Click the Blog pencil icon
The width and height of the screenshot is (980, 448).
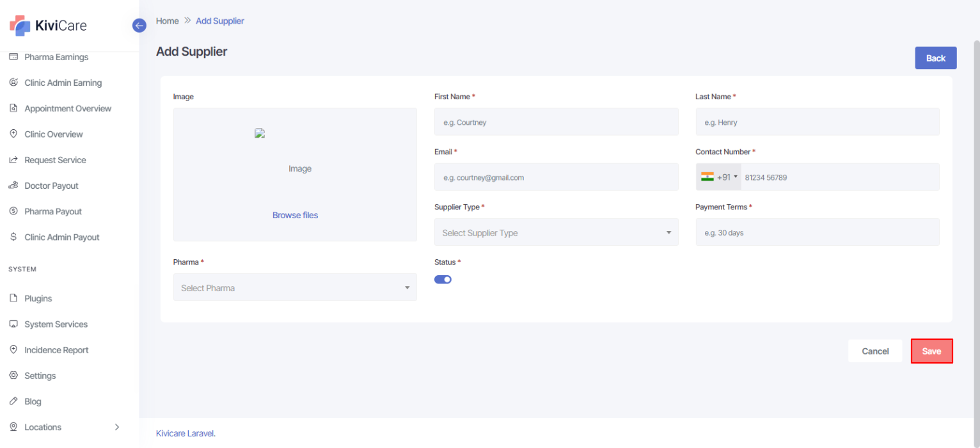click(x=13, y=401)
